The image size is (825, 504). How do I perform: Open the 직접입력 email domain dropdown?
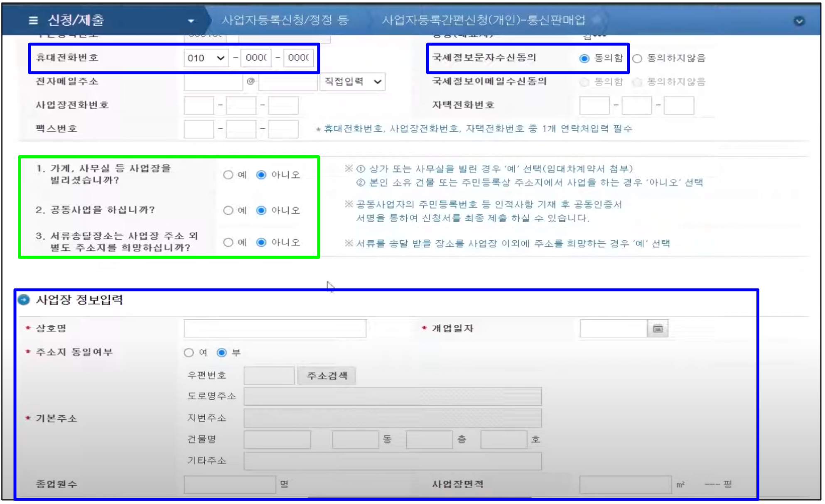click(352, 81)
